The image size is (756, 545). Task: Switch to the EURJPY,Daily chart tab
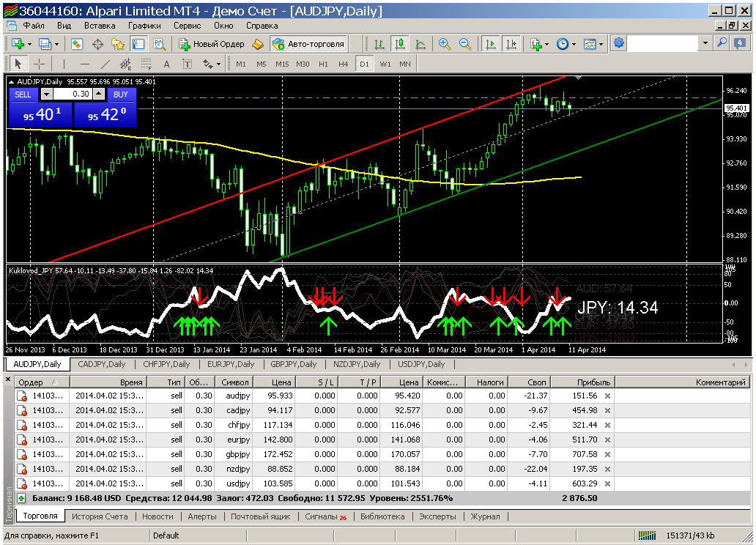(x=231, y=364)
